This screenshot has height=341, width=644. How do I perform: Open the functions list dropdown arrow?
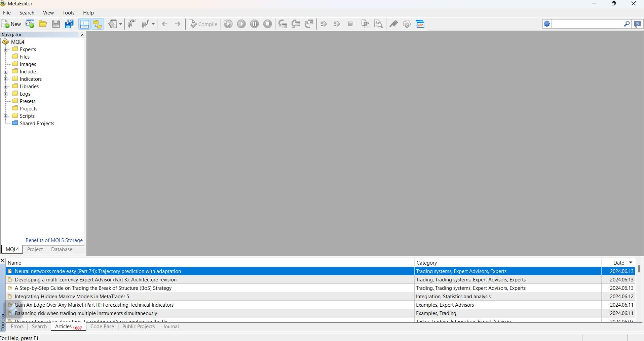(x=153, y=24)
